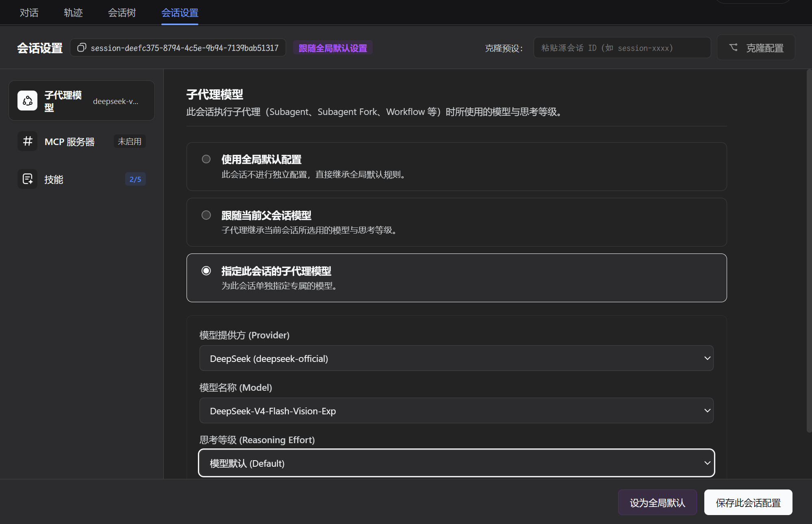Open MCP 服务器 sidebar section

[x=82, y=141]
